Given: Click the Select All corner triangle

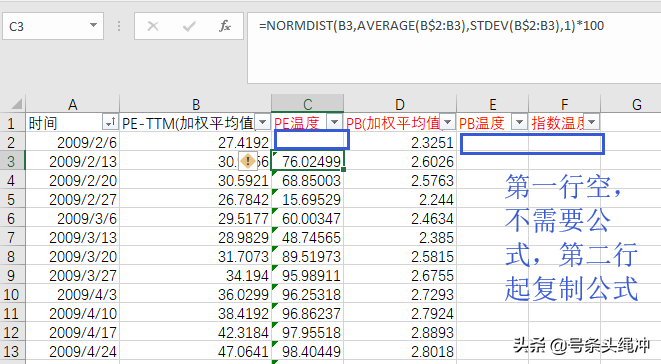Looking at the screenshot, I should 16,104.
